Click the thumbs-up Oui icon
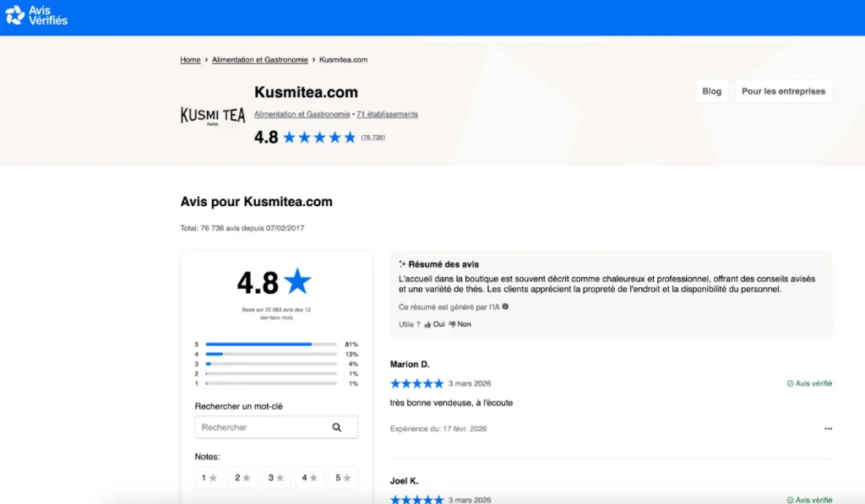 click(428, 324)
